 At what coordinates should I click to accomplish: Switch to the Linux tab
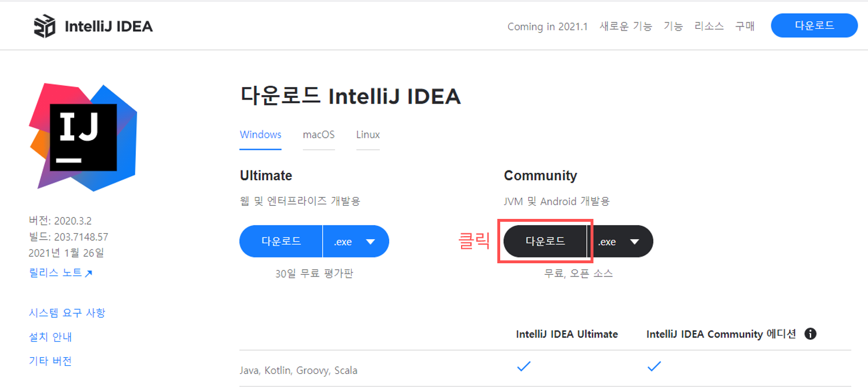pos(368,134)
